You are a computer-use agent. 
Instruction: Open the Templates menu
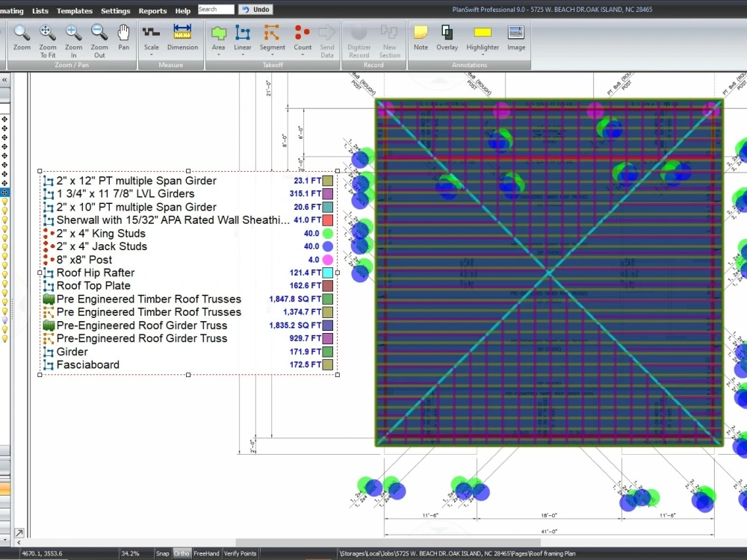(74, 10)
